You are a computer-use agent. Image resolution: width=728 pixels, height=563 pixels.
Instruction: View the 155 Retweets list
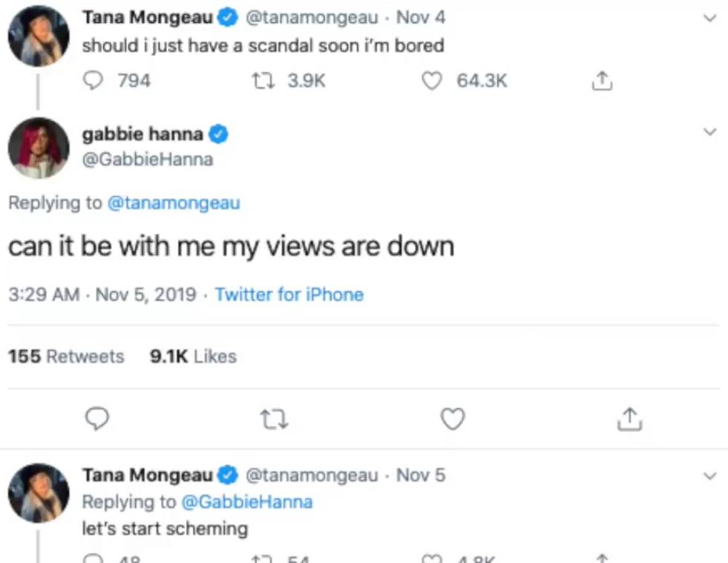[x=66, y=357]
